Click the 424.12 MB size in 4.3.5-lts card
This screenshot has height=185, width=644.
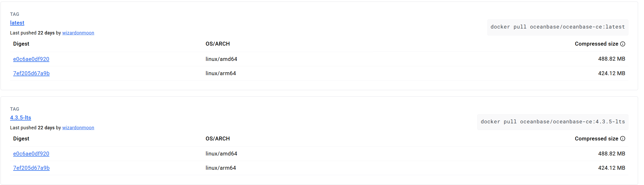611,168
